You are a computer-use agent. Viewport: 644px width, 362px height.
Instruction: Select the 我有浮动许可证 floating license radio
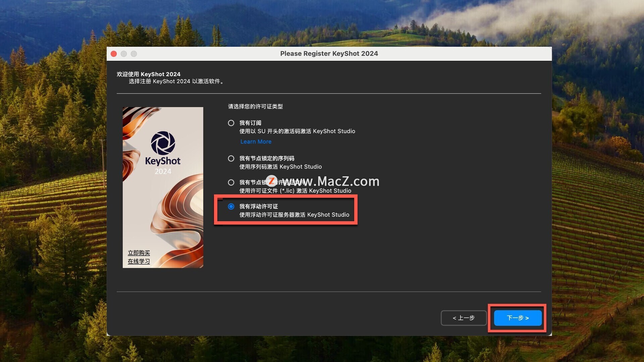pyautogui.click(x=231, y=206)
